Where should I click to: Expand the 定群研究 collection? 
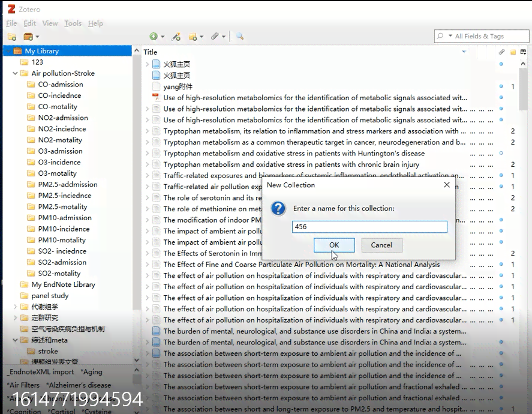point(15,318)
